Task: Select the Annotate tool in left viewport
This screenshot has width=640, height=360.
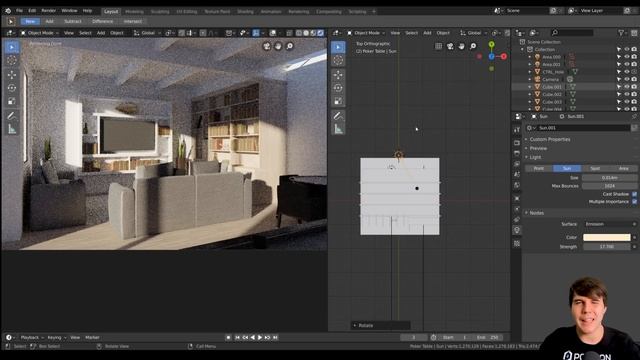Action: point(12,116)
